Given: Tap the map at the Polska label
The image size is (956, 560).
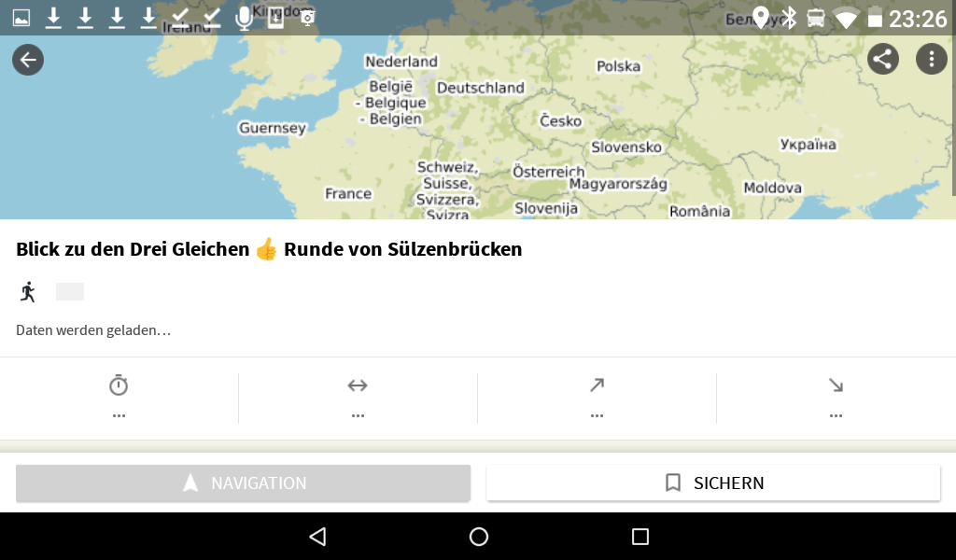Looking at the screenshot, I should tap(618, 66).
